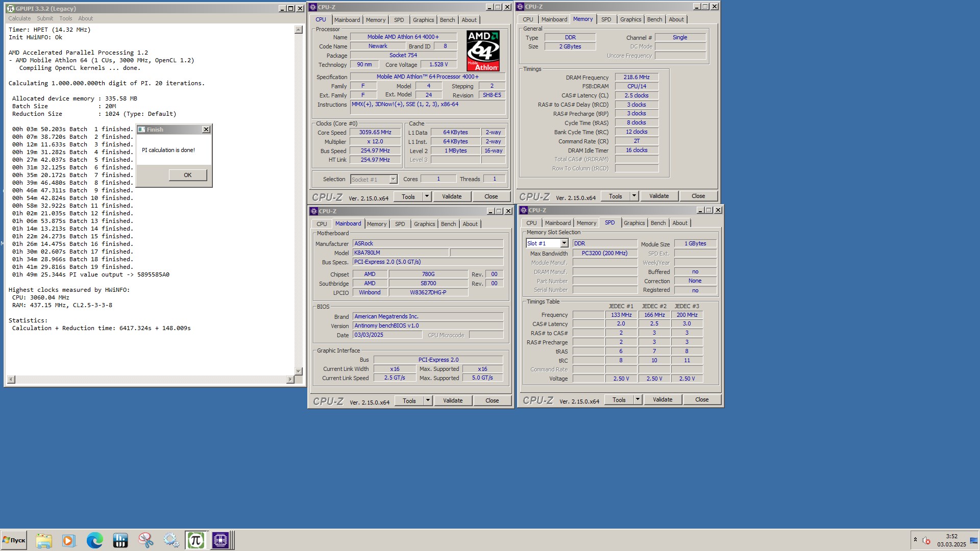The image size is (980, 551).
Task: Click the GPUPI horizontal scroll-right arrow
Action: point(290,380)
